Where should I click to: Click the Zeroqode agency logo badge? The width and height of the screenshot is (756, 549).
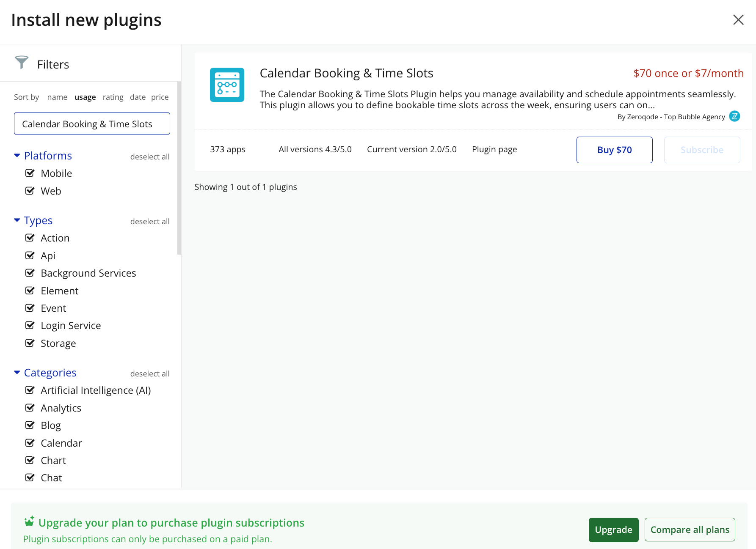coord(734,116)
